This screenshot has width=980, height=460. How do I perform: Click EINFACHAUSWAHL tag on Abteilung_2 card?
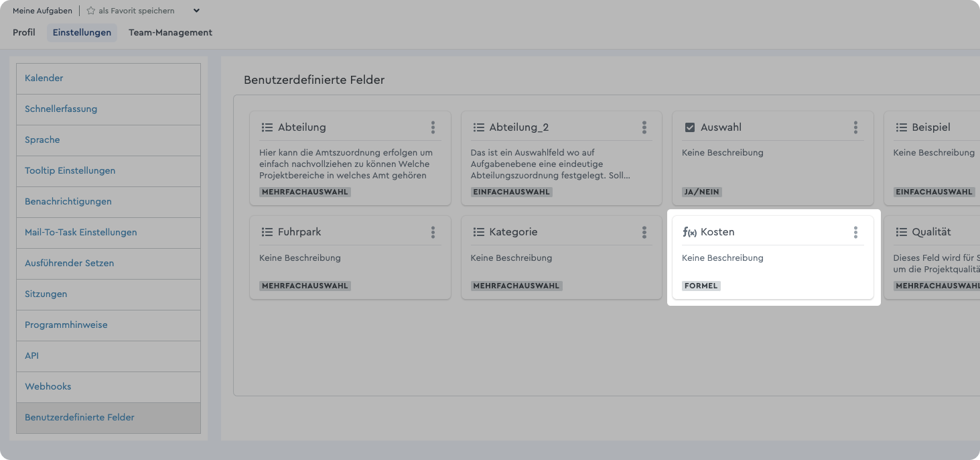point(512,192)
